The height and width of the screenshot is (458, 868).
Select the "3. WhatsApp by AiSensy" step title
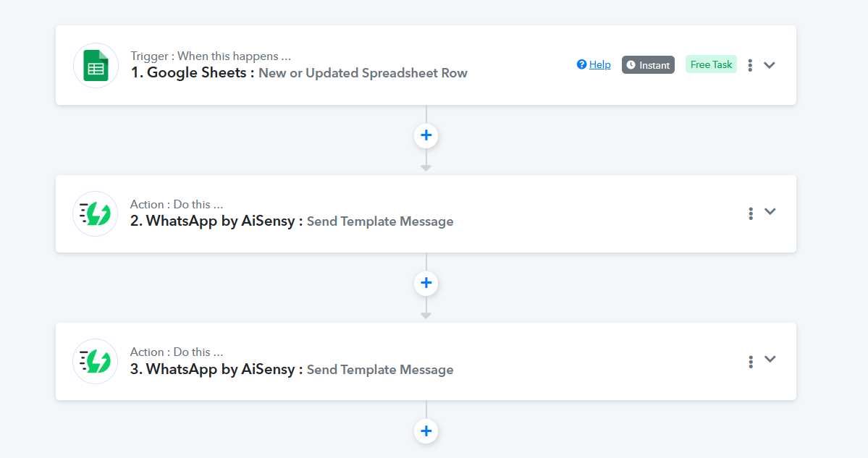216,369
